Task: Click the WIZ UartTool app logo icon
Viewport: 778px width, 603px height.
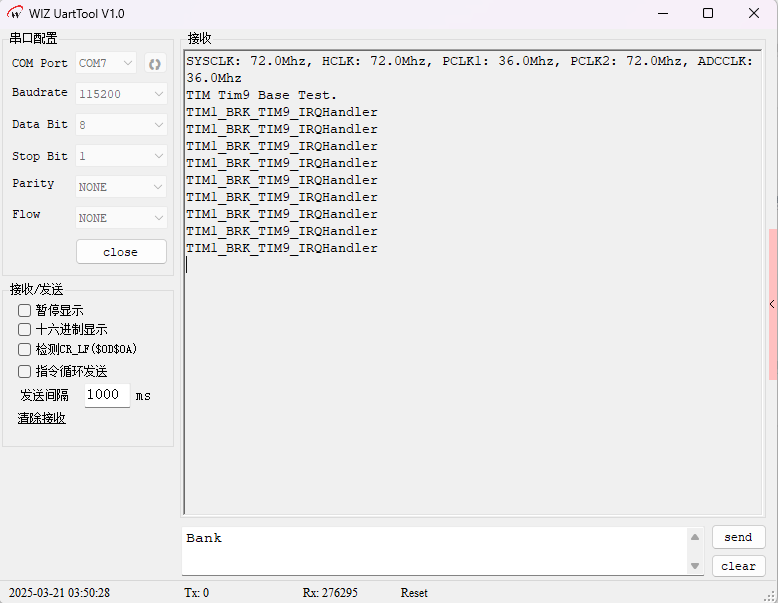Action: click(15, 14)
